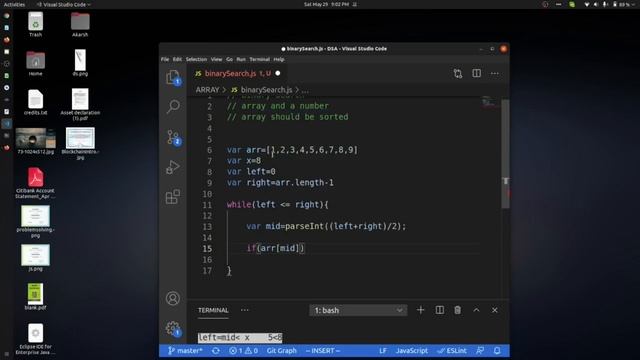Click the while(left <= right) line
640x360 pixels.
278,204
